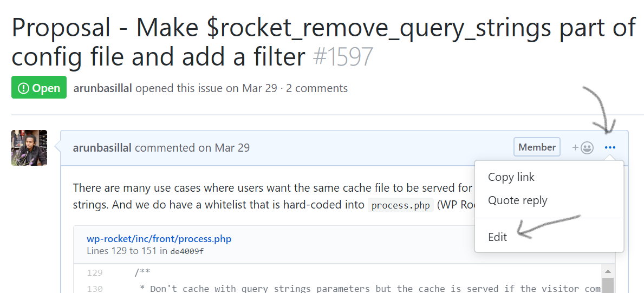
Task: Click arunbasillal name in comment header
Action: [x=102, y=147]
